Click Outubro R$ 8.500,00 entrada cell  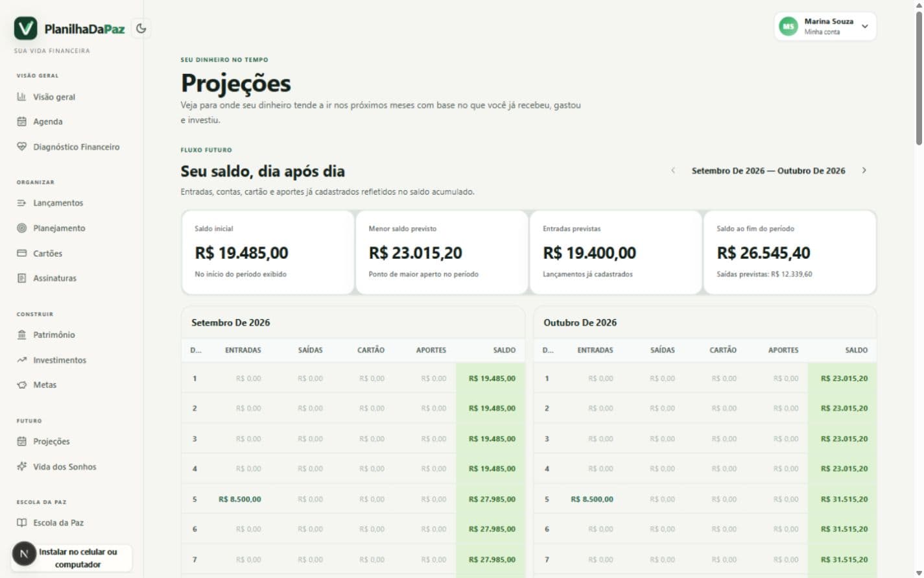[x=592, y=499]
